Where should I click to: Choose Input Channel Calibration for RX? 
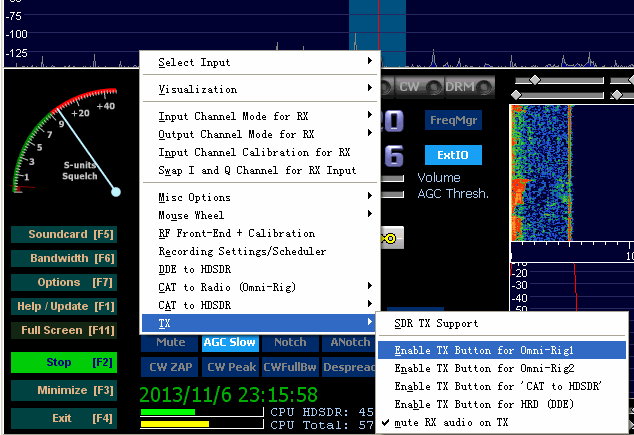point(260,152)
